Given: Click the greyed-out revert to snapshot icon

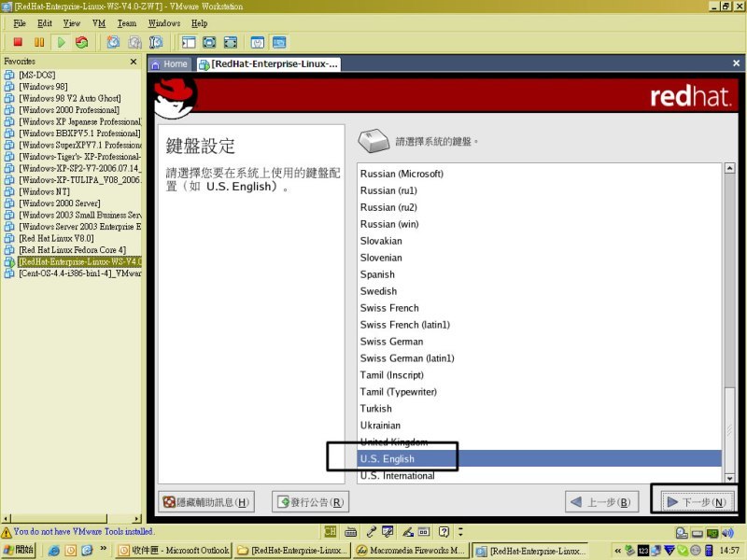Looking at the screenshot, I should coord(134,42).
